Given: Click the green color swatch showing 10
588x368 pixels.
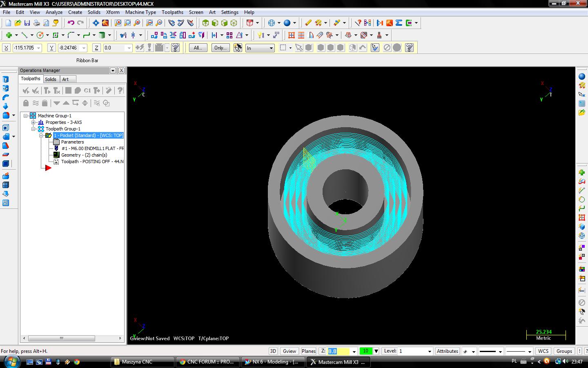Looking at the screenshot, I should [366, 351].
